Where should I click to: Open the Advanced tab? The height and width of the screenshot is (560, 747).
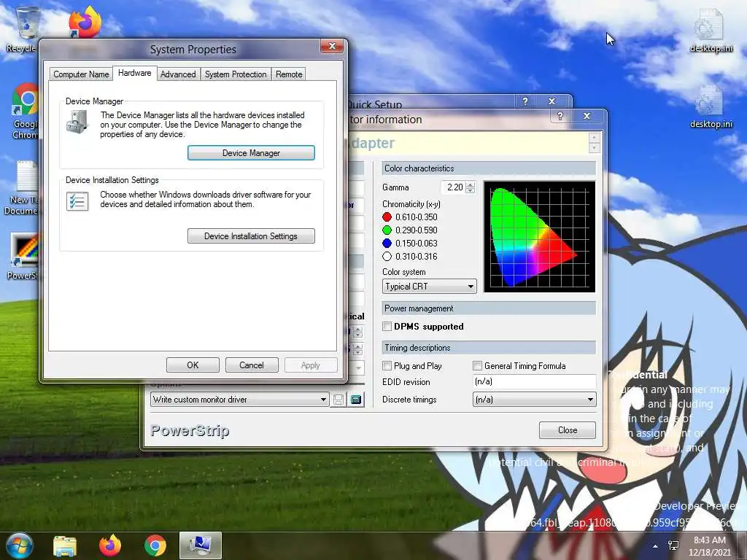pyautogui.click(x=178, y=74)
